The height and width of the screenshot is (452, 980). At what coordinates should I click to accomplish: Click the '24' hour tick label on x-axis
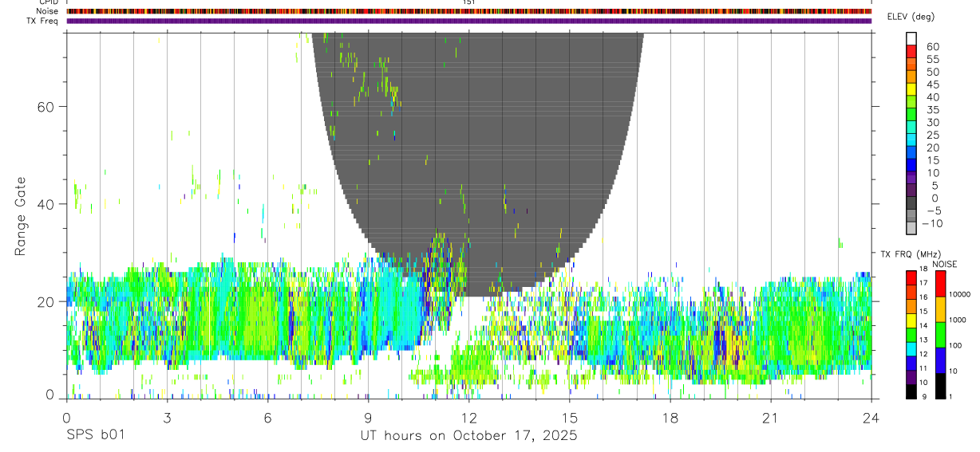click(x=871, y=418)
